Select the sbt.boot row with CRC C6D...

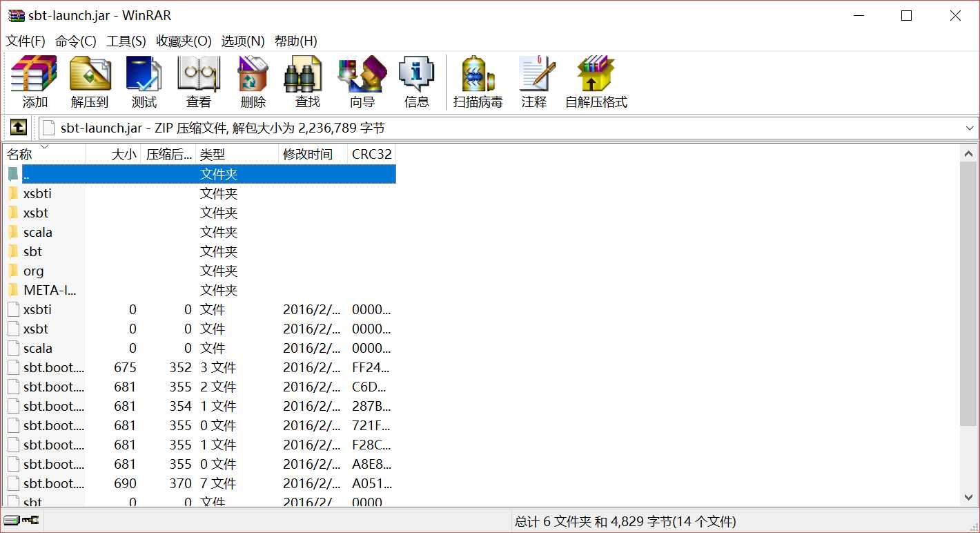pyautogui.click(x=200, y=387)
